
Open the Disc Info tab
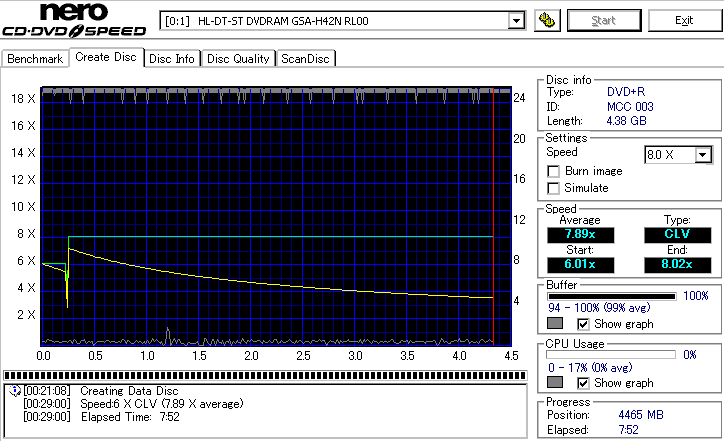coord(172,59)
